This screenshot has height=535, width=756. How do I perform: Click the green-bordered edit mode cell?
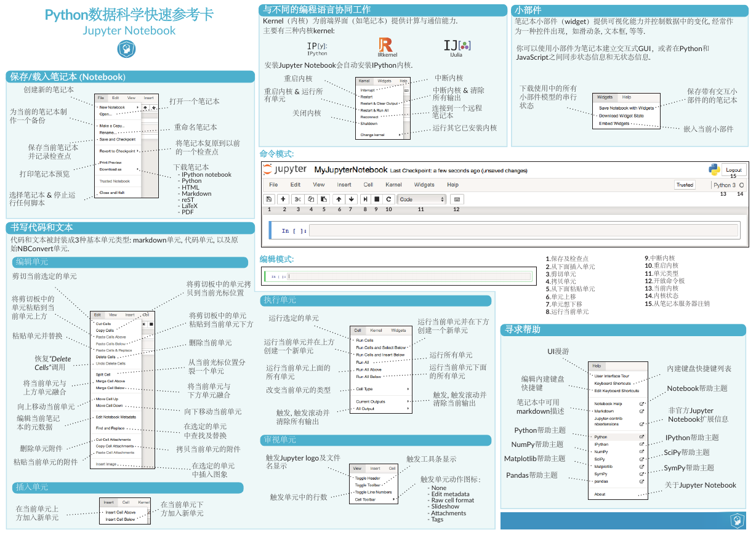click(398, 276)
